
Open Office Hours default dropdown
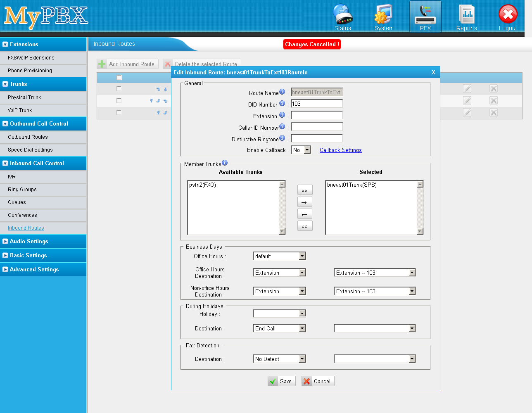(x=279, y=256)
